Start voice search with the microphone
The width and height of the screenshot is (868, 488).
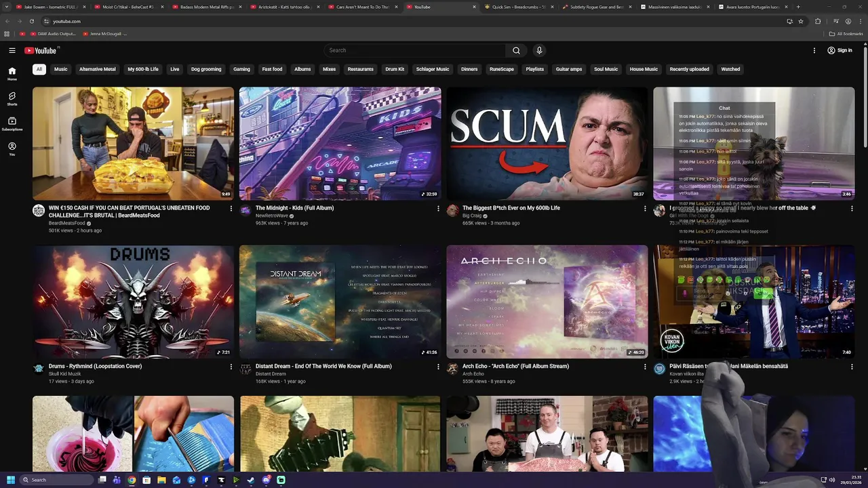(x=539, y=50)
